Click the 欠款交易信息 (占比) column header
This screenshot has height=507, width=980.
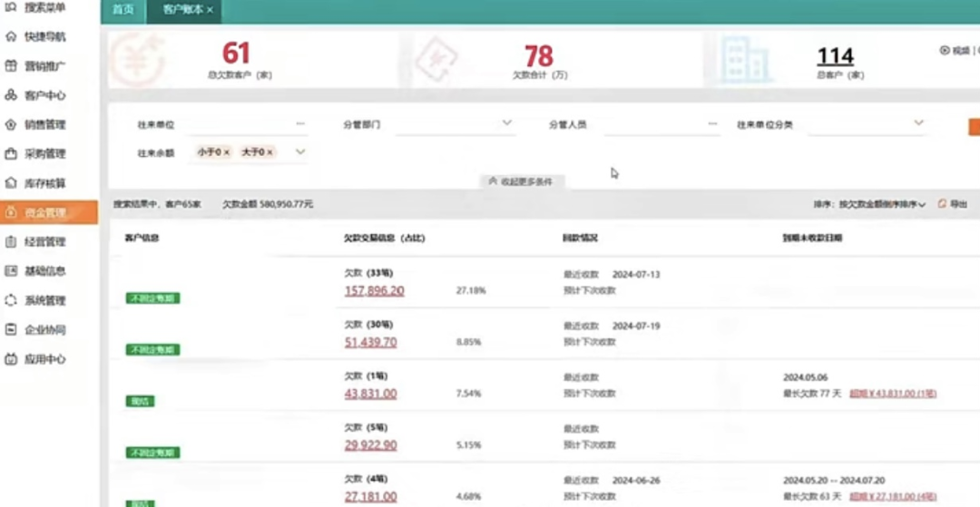[x=385, y=238]
